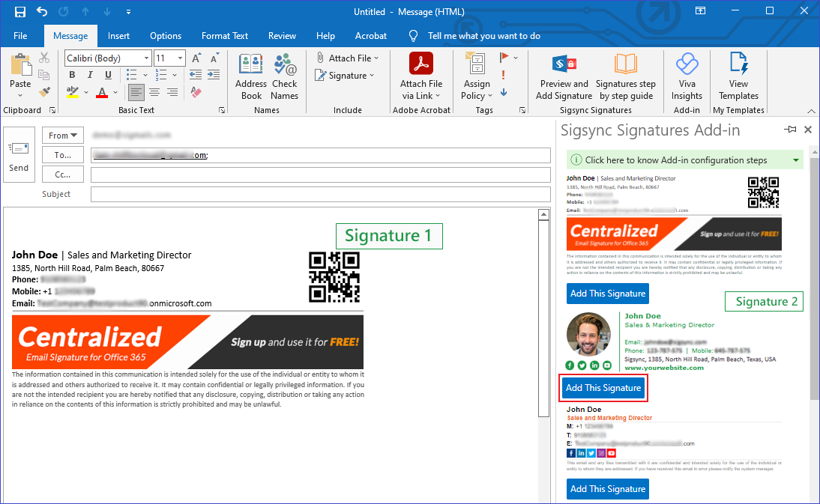Toggle High Importance exclamation mark
Viewport: 820px width, 504px height.
tap(503, 75)
